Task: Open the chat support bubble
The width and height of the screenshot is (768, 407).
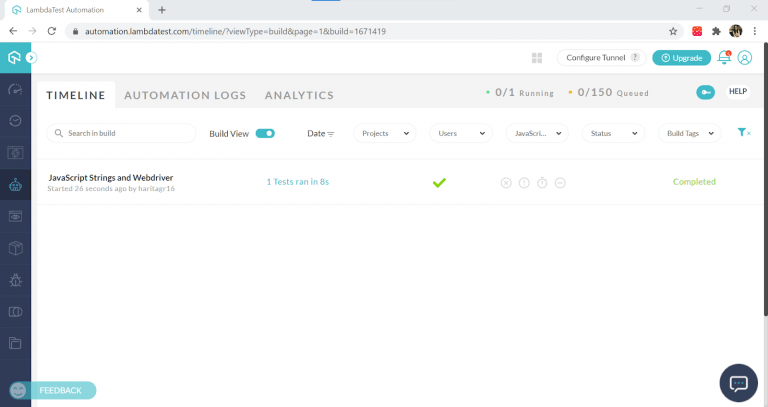Action: (x=739, y=383)
